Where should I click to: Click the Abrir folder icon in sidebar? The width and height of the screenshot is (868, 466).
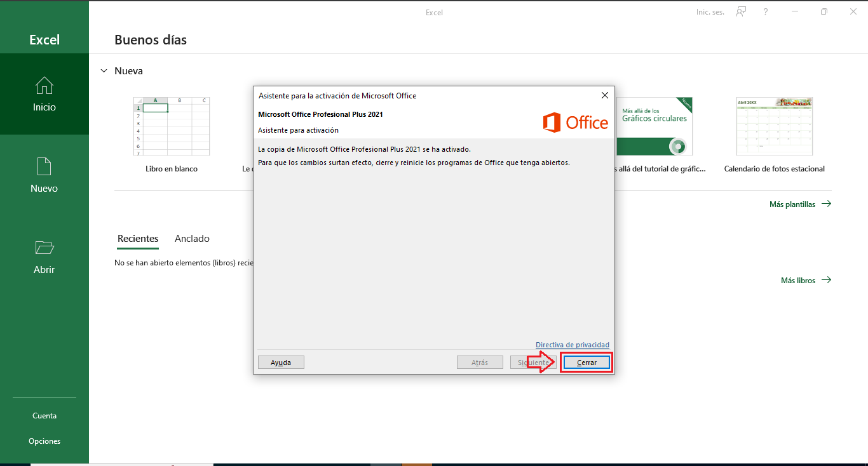click(x=44, y=248)
